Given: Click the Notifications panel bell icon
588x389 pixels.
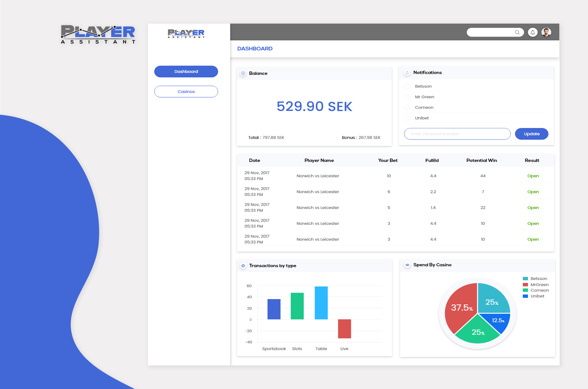Looking at the screenshot, I should pos(407,73).
